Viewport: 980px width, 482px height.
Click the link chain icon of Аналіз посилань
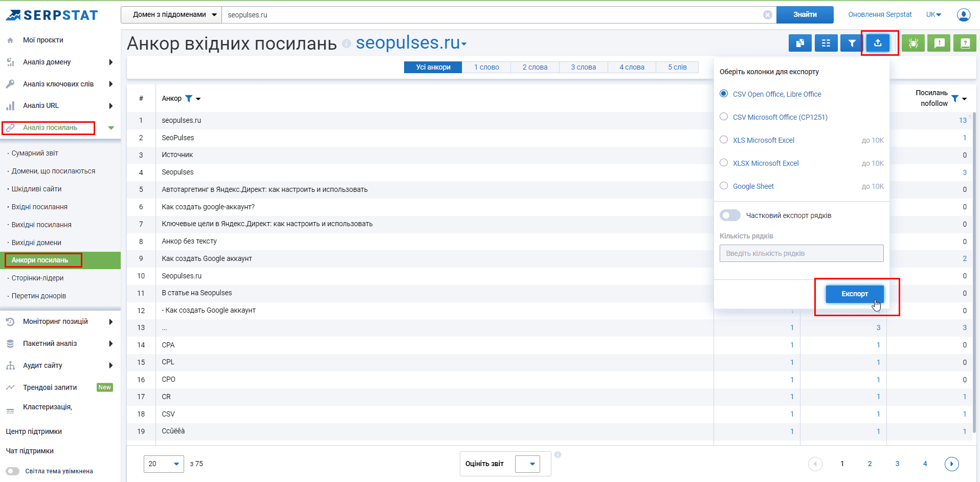click(x=10, y=128)
